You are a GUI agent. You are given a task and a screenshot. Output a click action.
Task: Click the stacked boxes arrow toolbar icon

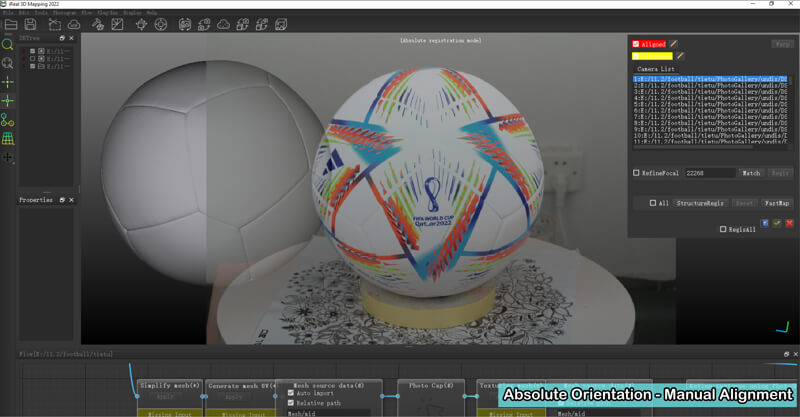(242, 24)
